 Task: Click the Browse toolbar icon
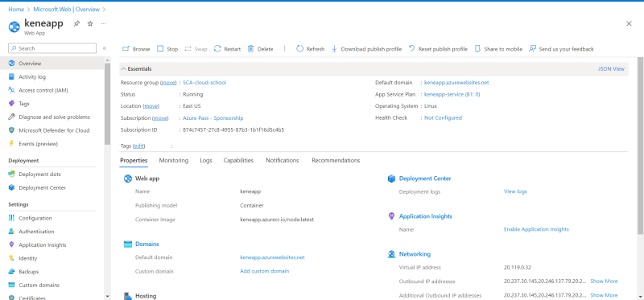coord(126,49)
